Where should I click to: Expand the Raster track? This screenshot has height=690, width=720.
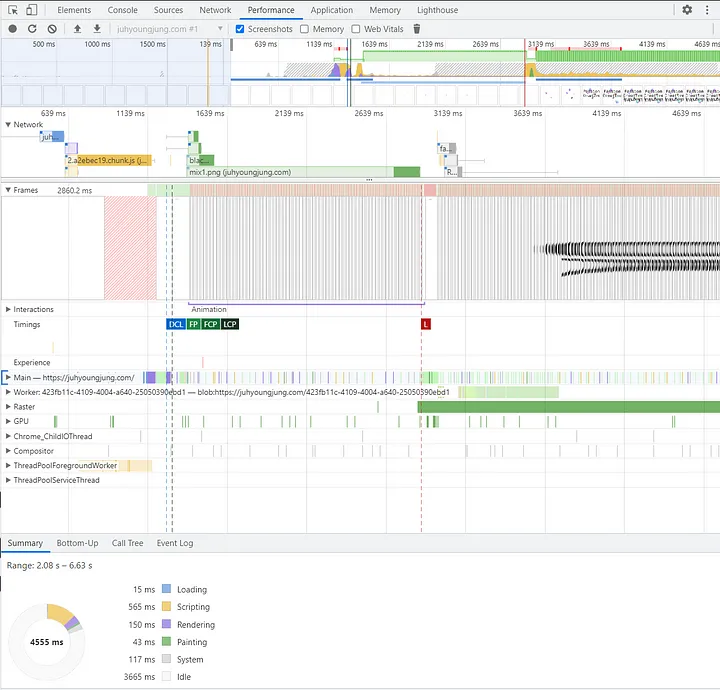[8, 407]
